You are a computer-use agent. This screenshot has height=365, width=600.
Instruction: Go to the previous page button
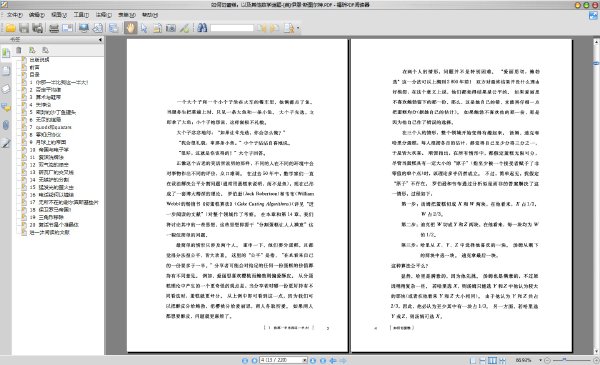254,360
